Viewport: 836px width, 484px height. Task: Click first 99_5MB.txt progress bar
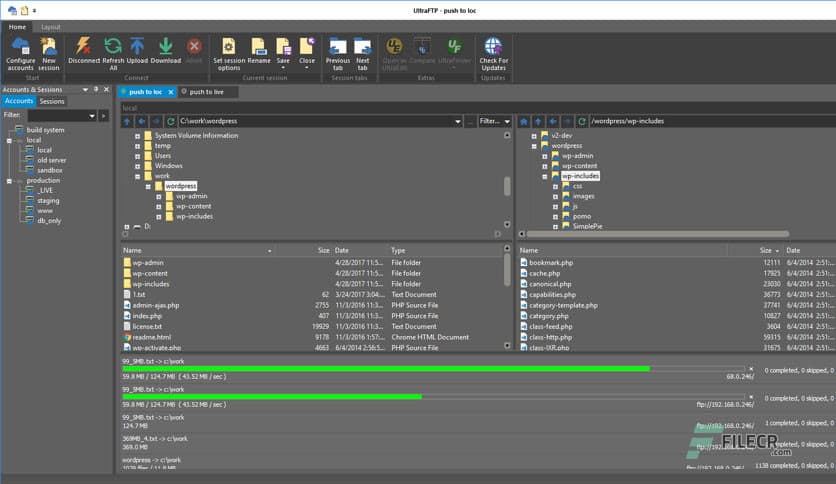click(x=433, y=369)
